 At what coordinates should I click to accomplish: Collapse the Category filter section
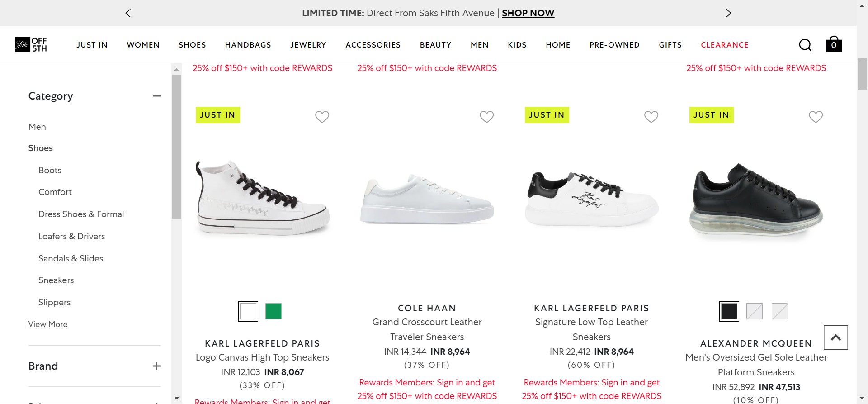(156, 96)
